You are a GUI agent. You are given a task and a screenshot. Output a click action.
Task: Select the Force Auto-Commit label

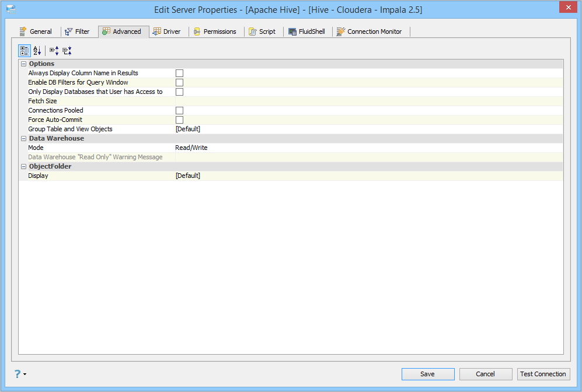(x=55, y=120)
